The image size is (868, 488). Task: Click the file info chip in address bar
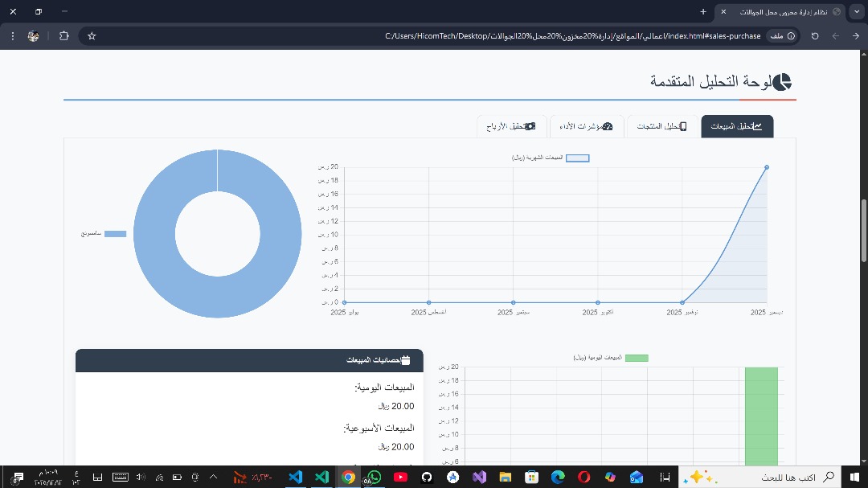click(782, 36)
